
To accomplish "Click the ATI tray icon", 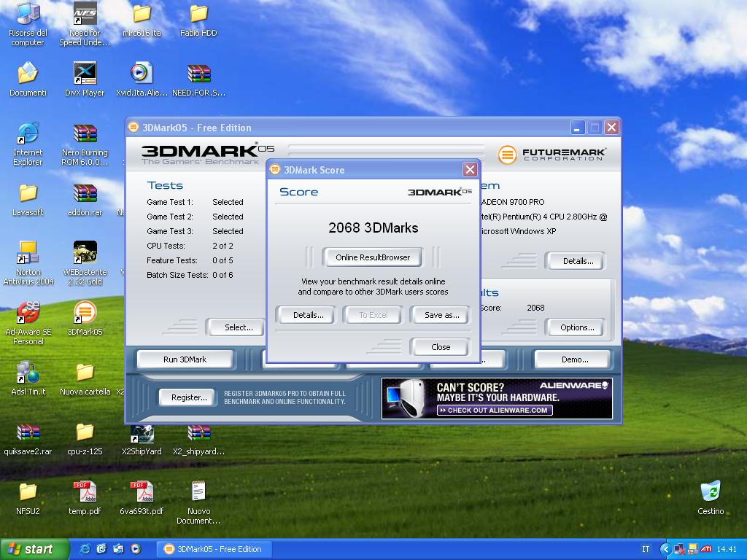I will (706, 549).
